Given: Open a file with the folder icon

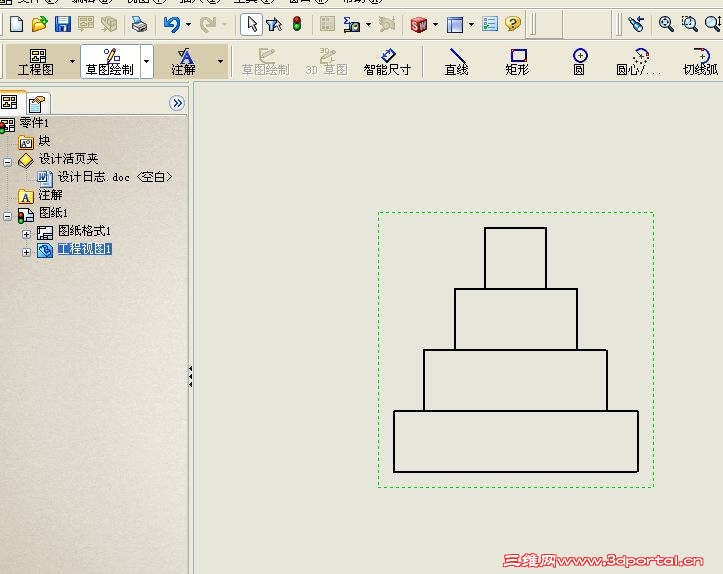Looking at the screenshot, I should pyautogui.click(x=40, y=24).
